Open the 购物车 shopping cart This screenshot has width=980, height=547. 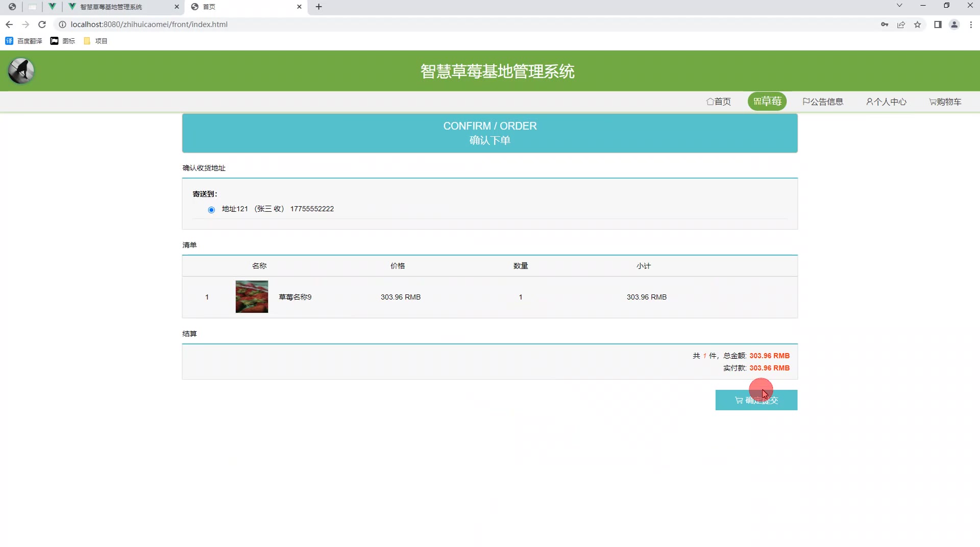pos(945,102)
